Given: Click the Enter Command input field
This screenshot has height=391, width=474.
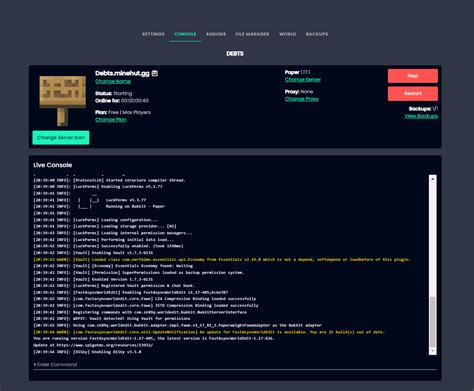Looking at the screenshot, I should click(235, 365).
